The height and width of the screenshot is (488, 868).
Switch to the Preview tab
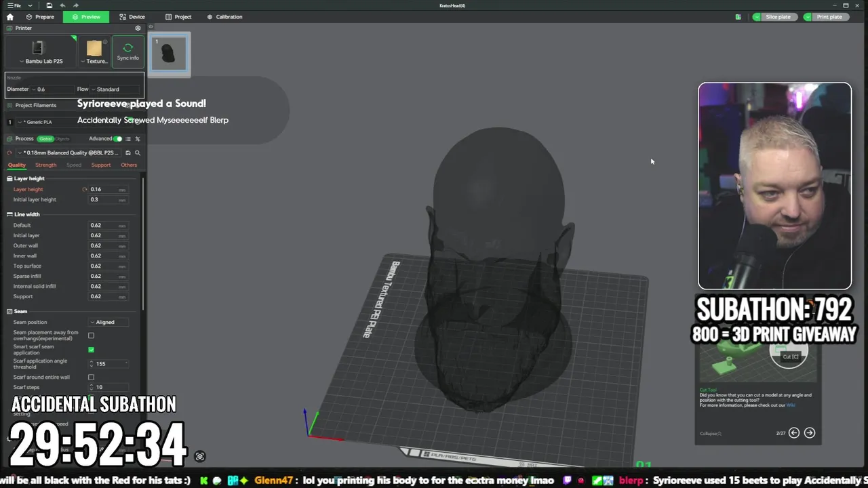click(86, 17)
